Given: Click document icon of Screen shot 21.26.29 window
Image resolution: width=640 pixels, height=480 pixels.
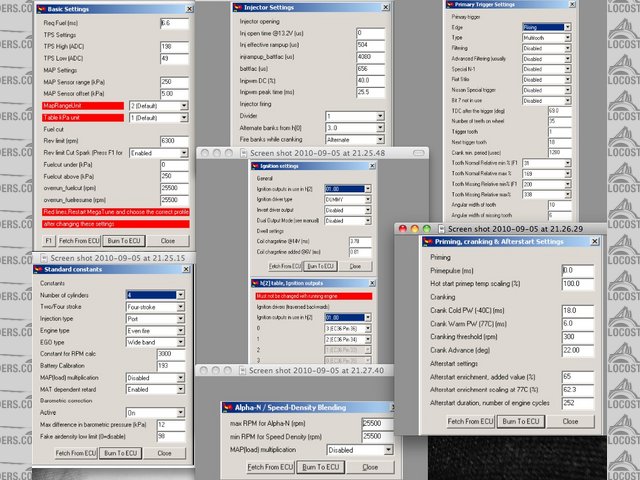Looking at the screenshot, I should [x=441, y=229].
